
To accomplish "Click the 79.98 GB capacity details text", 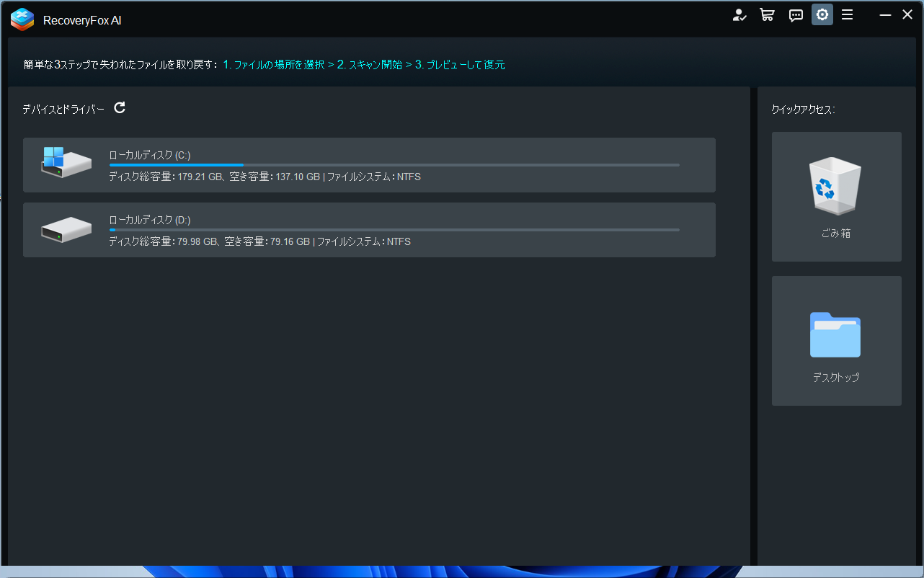I will pyautogui.click(x=259, y=241).
